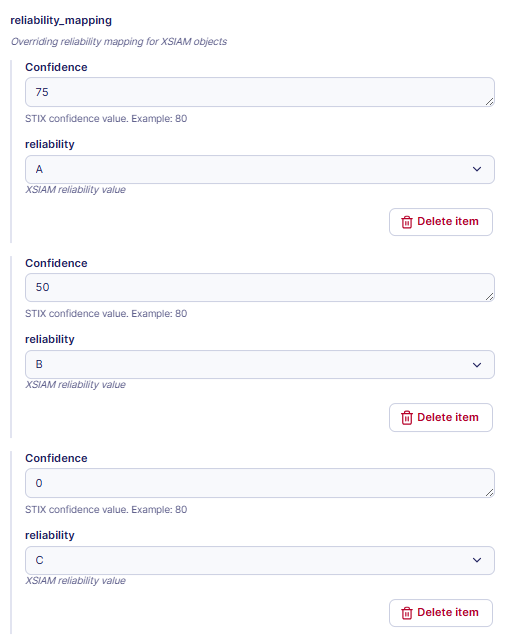Image resolution: width=508 pixels, height=640 pixels.
Task: Expand chevron on reliability dropdown showing B
Action: pyautogui.click(x=477, y=364)
